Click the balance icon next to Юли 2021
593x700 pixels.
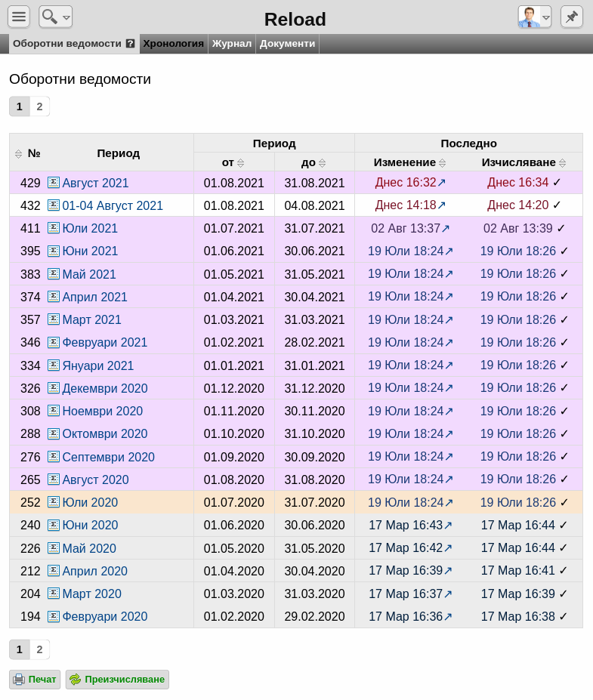(x=54, y=228)
